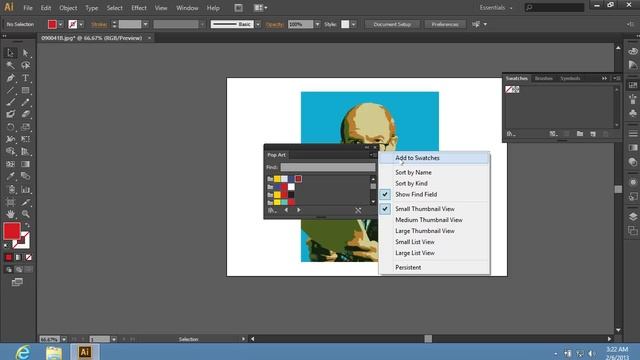640x360 pixels.
Task: Select the Column Graph tool
Action: (26, 189)
